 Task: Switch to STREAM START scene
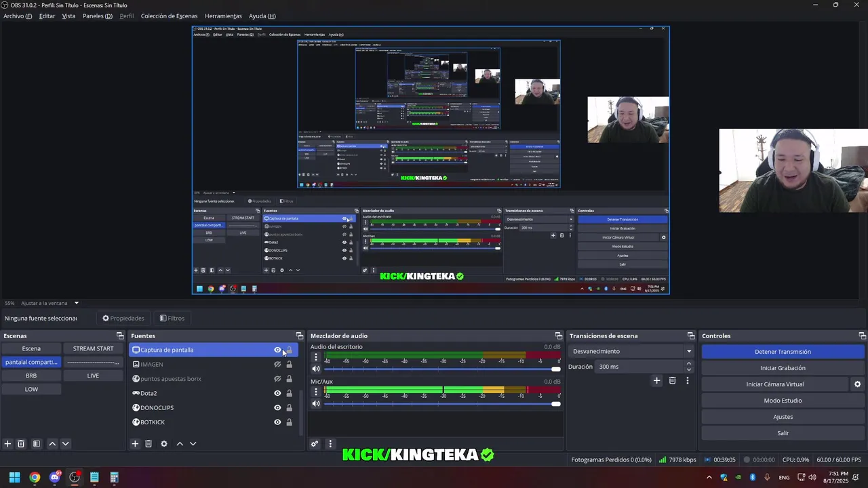click(93, 348)
